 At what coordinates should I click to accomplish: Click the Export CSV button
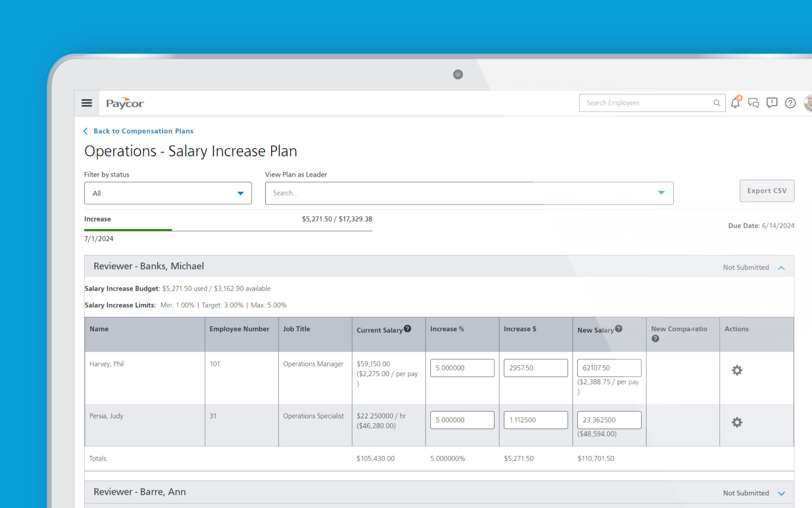pos(767,190)
